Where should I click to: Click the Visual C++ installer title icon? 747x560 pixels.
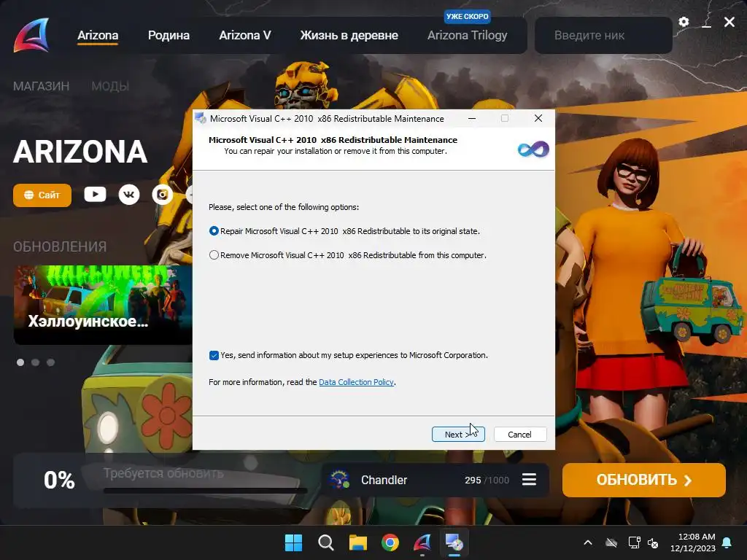point(201,118)
